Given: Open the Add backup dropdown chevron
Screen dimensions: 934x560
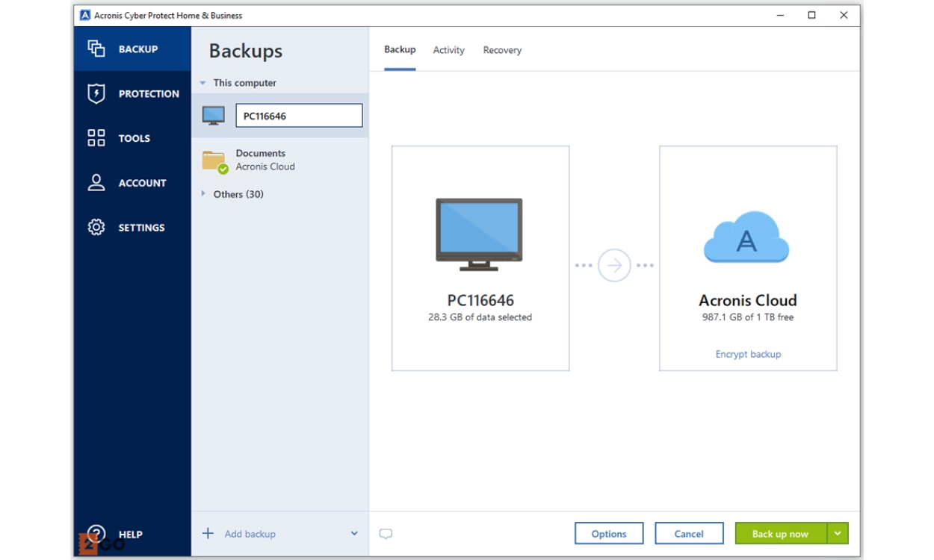Looking at the screenshot, I should pos(354,534).
